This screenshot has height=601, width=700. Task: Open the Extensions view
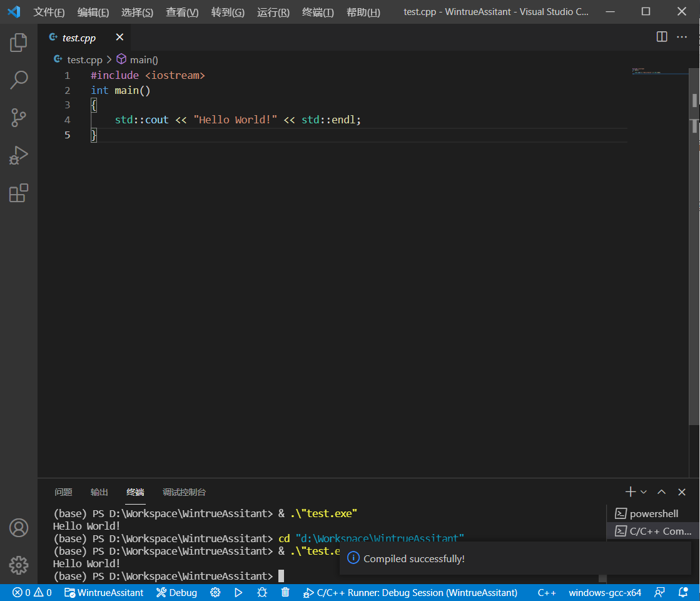click(x=19, y=193)
